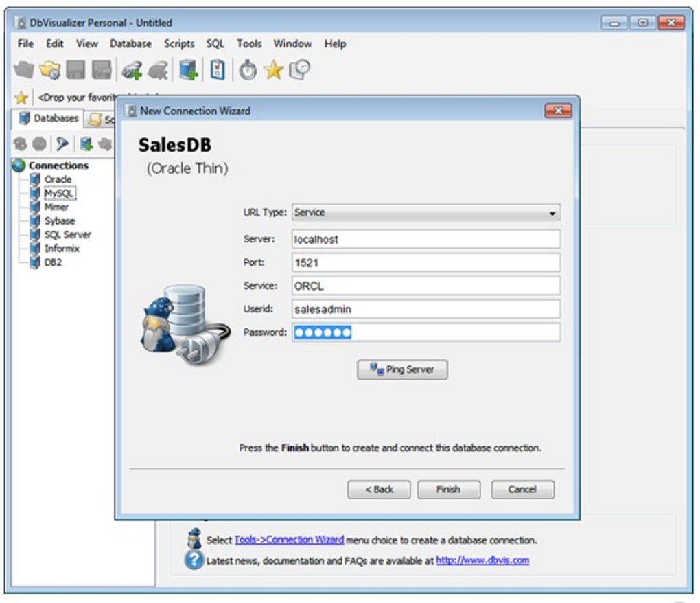Go back with the Back button

(x=379, y=490)
